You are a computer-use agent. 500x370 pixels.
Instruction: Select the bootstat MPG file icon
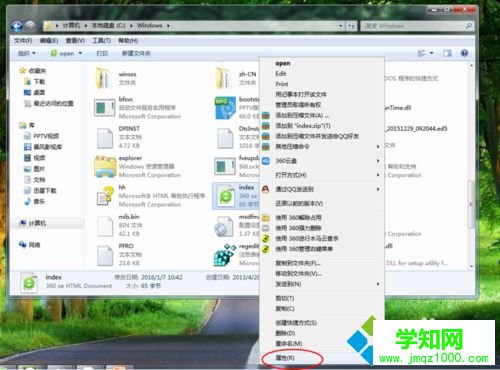226,108
